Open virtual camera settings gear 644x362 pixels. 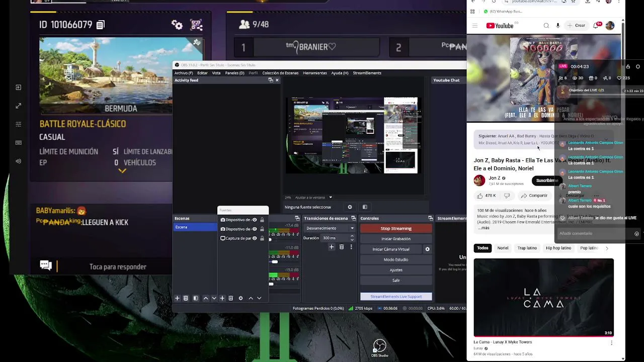tap(427, 249)
